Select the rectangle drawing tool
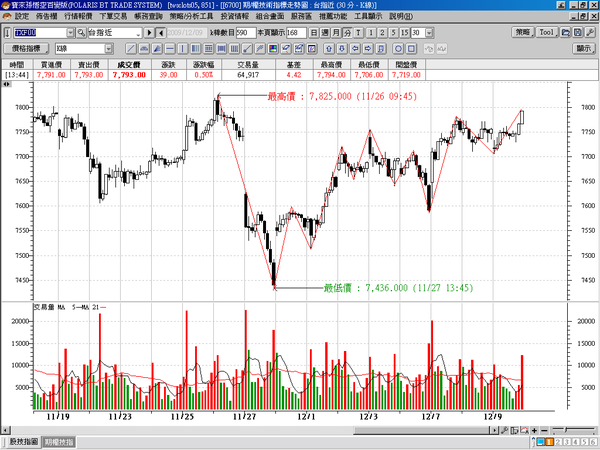The image size is (600, 450). [x=411, y=49]
